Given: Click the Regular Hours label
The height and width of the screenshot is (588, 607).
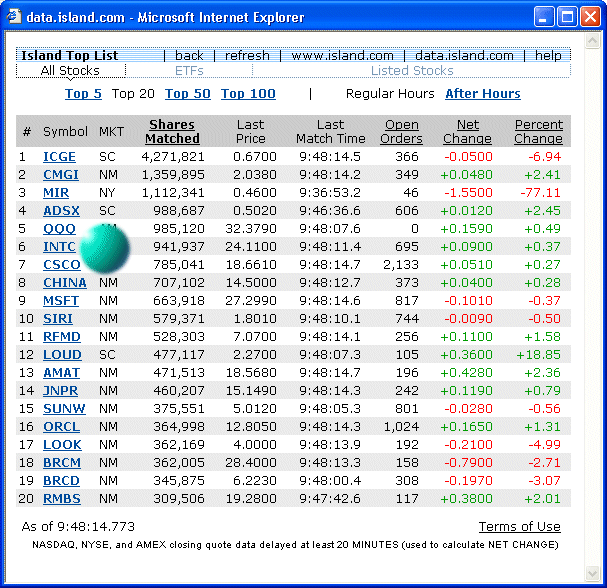Looking at the screenshot, I should pyautogui.click(x=390, y=93).
